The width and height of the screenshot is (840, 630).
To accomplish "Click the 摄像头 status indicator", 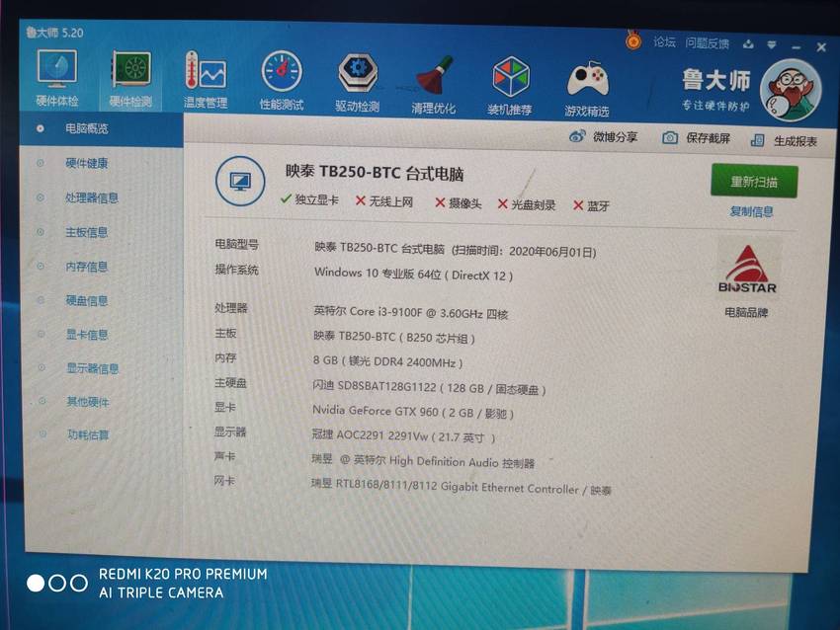I will tap(458, 202).
